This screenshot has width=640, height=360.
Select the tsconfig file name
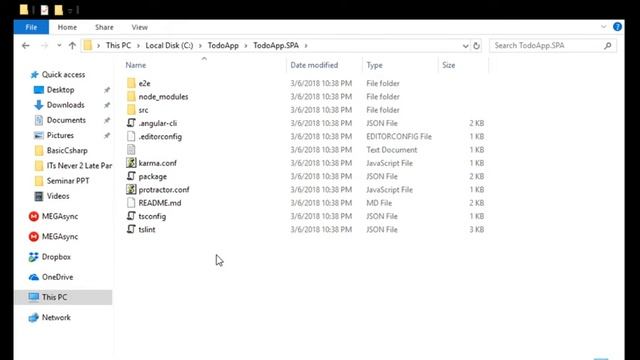coord(152,216)
